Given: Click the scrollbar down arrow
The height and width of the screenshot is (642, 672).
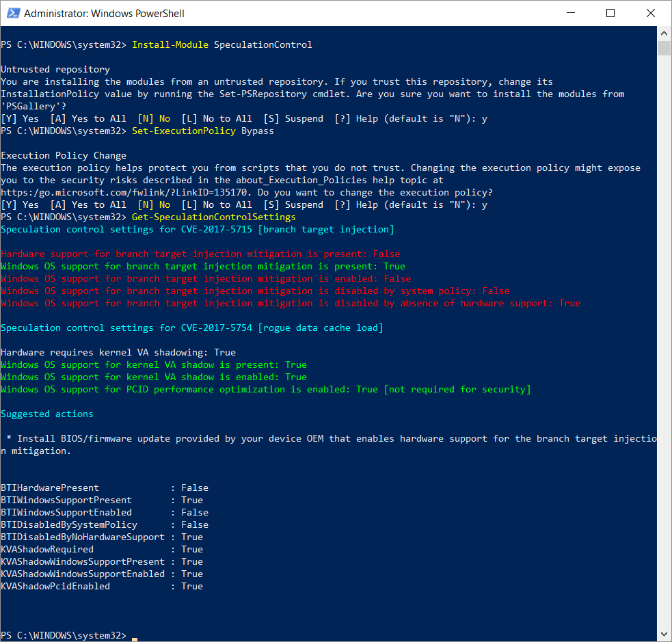Looking at the screenshot, I should click(664, 634).
